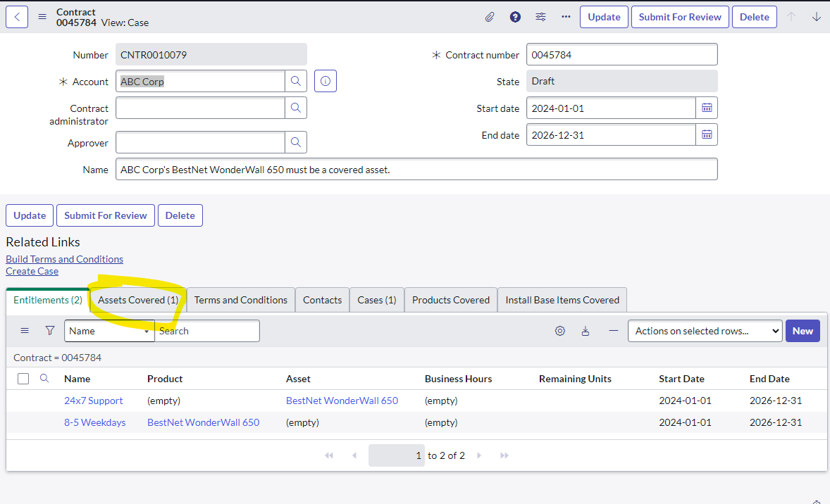Screen dimensions: 830x504
Task: Switch to the Assets Covered tab
Action: [137, 299]
